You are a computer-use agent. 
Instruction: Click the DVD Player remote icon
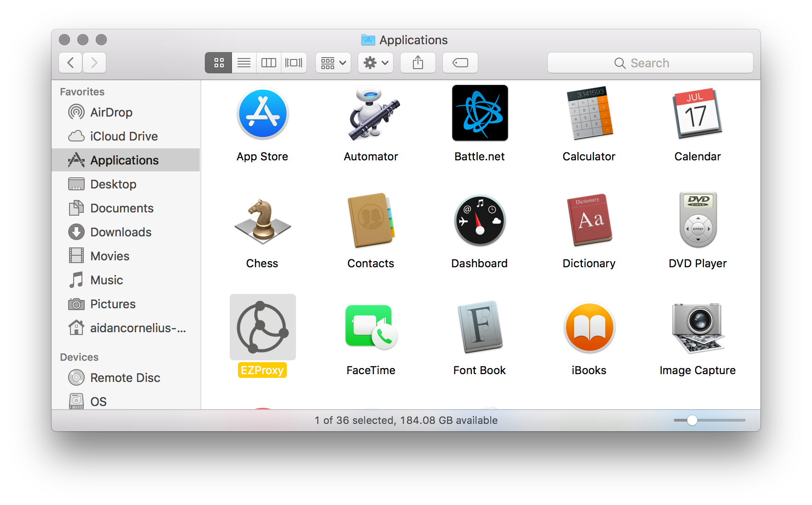point(698,220)
